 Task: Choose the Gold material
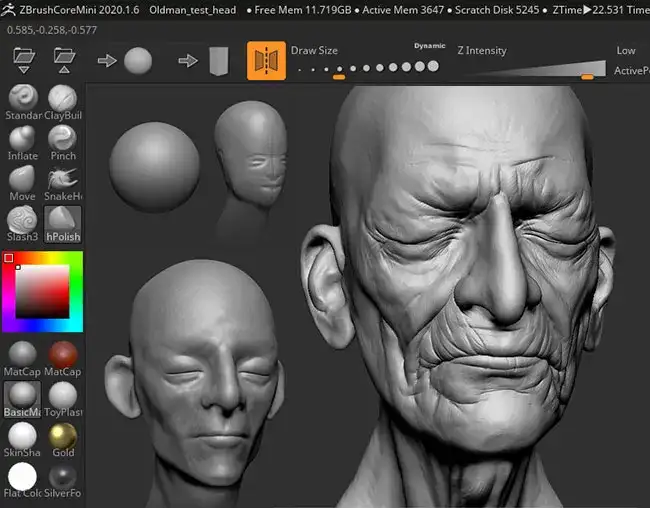[63, 440]
